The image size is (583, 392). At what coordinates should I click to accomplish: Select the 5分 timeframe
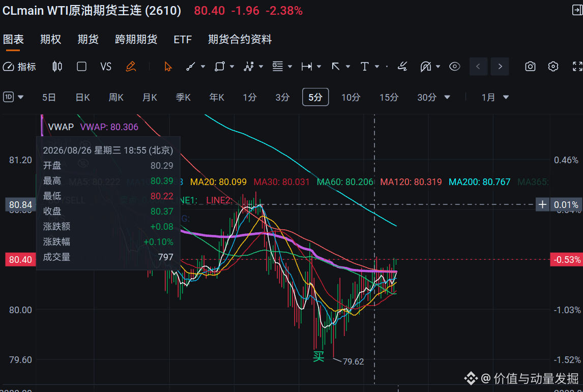click(315, 97)
